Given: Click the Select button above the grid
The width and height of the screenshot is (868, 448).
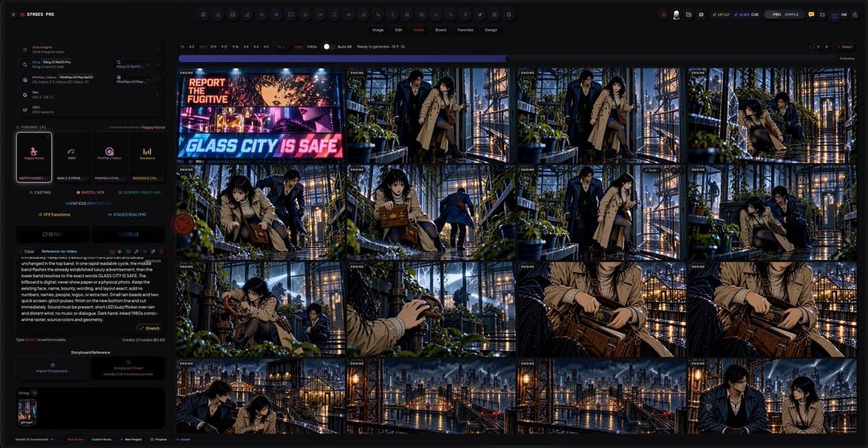Looking at the screenshot, I should pos(843,46).
